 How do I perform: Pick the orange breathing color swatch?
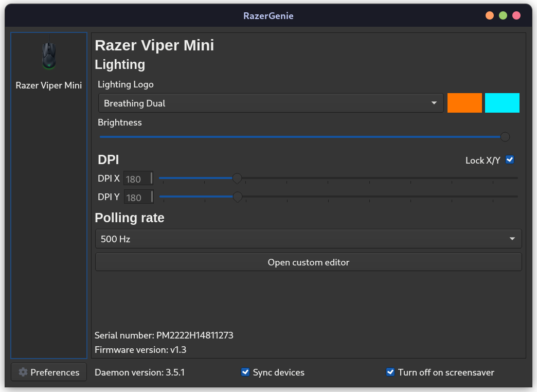click(x=464, y=103)
